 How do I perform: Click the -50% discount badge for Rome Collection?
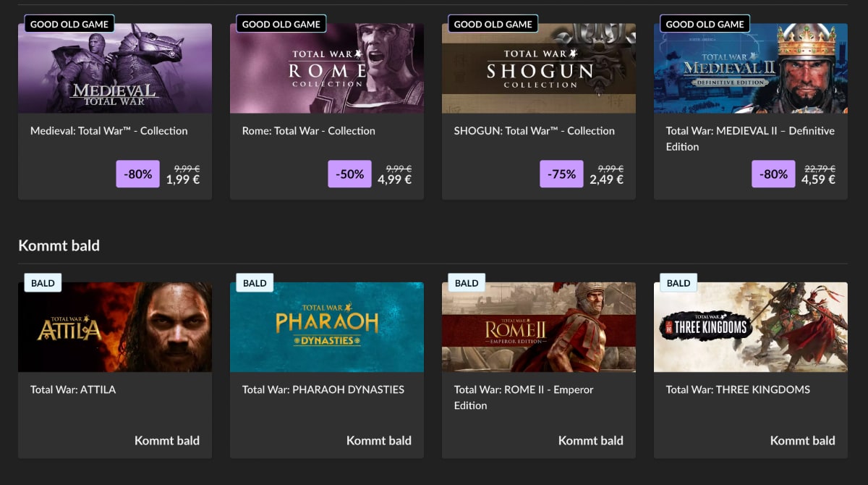point(350,174)
